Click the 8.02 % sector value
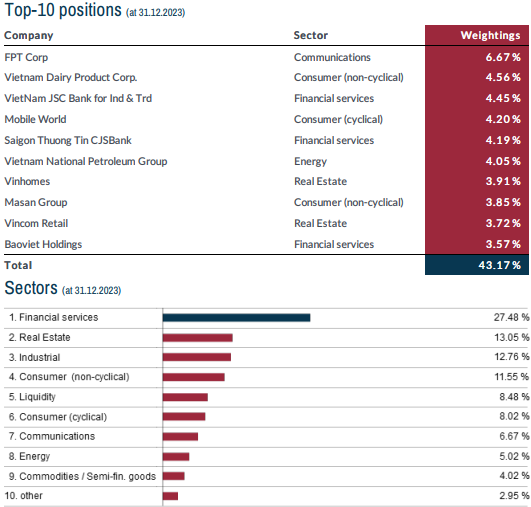The width and height of the screenshot is (531, 507). pos(514,416)
